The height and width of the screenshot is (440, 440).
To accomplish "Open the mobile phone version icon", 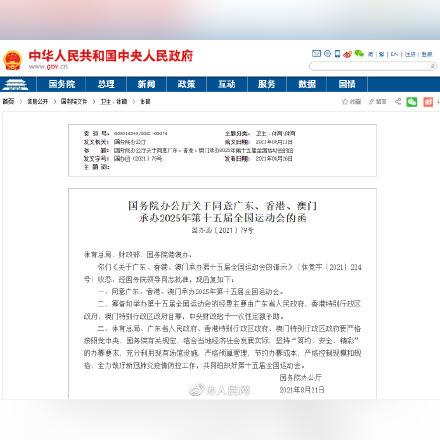I will click(337, 54).
